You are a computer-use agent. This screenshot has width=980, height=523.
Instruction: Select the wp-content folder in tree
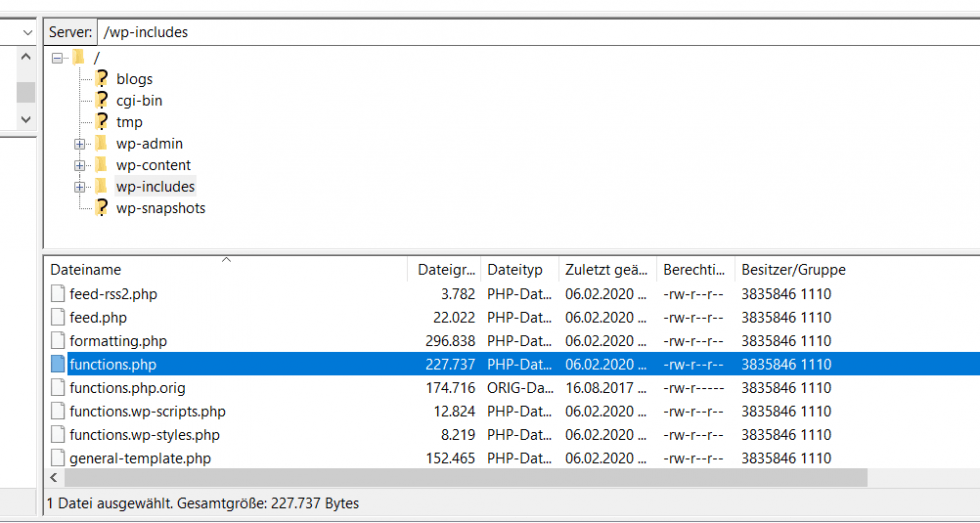coord(154,166)
